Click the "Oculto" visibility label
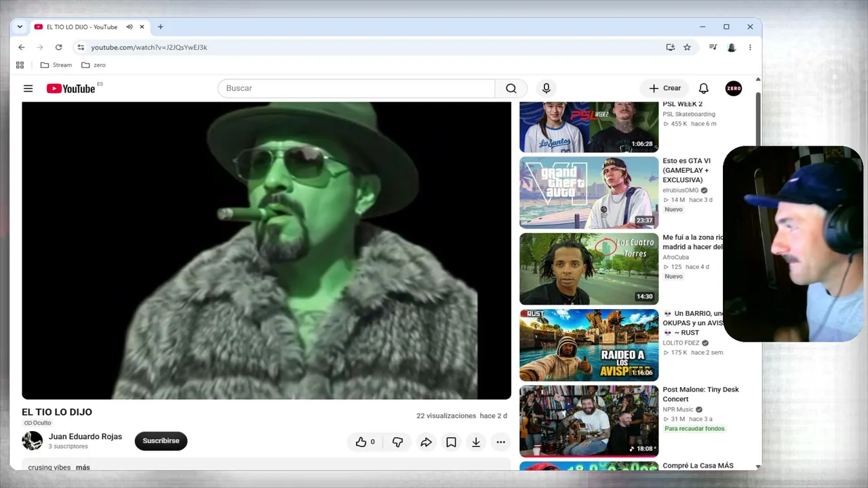This screenshot has height=488, width=868. [38, 423]
